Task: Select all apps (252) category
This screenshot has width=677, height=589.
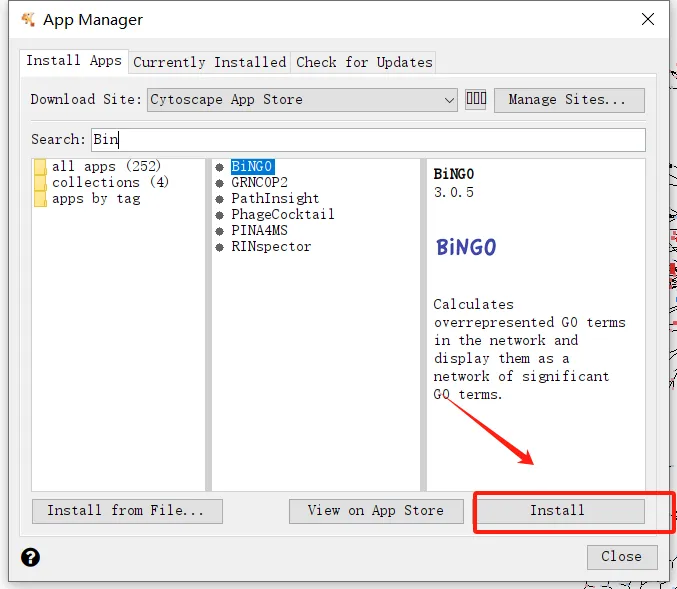Action: pos(106,166)
